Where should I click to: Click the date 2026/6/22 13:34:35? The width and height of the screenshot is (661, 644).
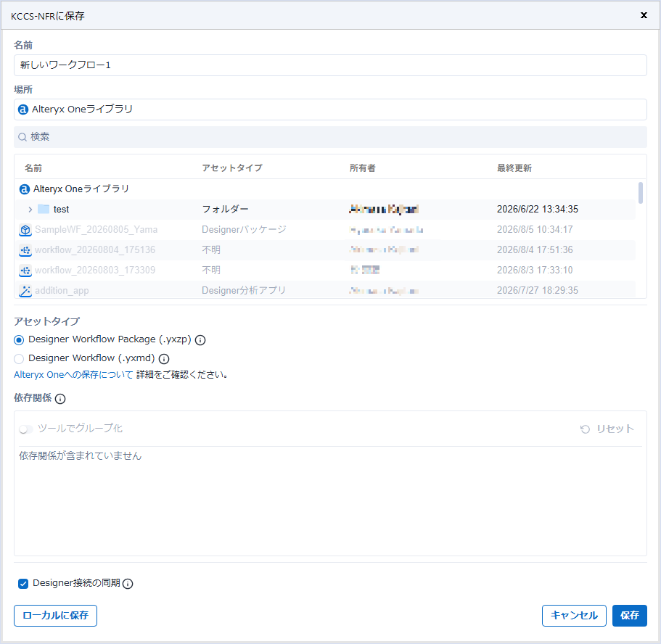[x=538, y=210]
